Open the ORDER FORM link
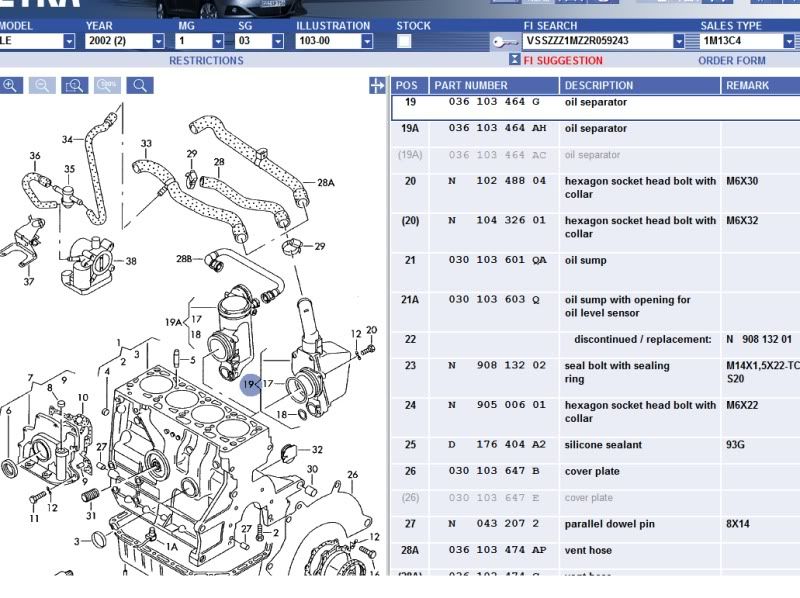 (731, 61)
